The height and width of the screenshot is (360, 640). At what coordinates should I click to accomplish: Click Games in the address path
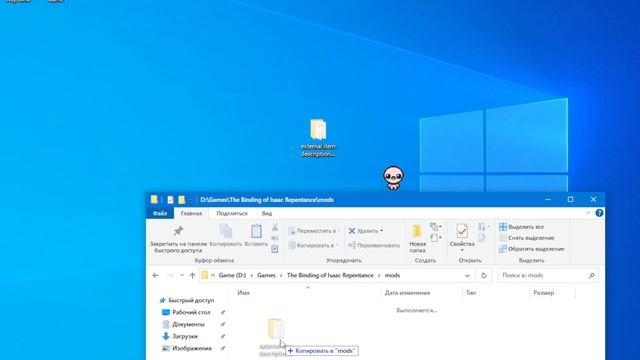point(266,276)
